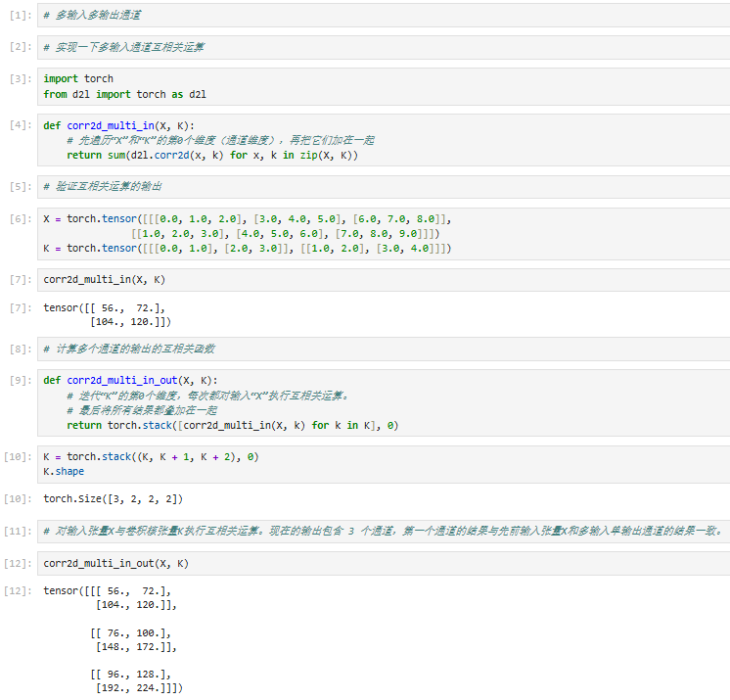The height and width of the screenshot is (700, 730).
Task: Click the input prompt label [4]:
Action: click(21, 125)
